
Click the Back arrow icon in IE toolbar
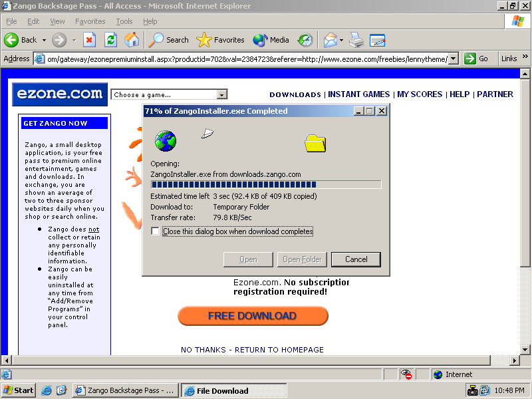pos(11,40)
